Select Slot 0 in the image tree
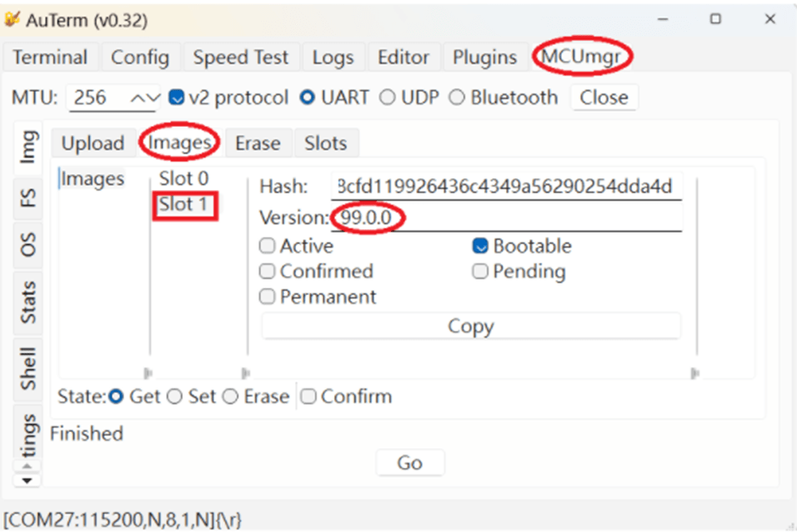Screen dimensions: 797x532 183,178
